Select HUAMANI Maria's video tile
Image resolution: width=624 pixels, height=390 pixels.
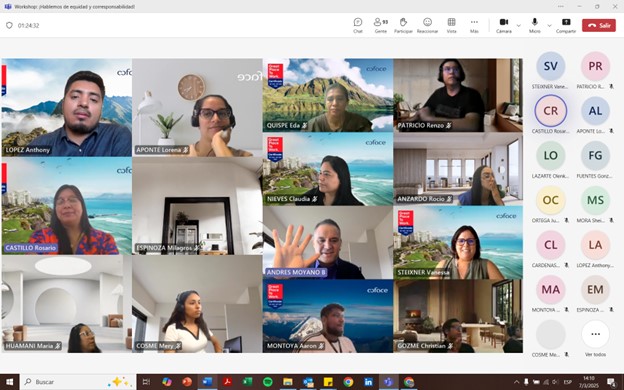coord(67,304)
